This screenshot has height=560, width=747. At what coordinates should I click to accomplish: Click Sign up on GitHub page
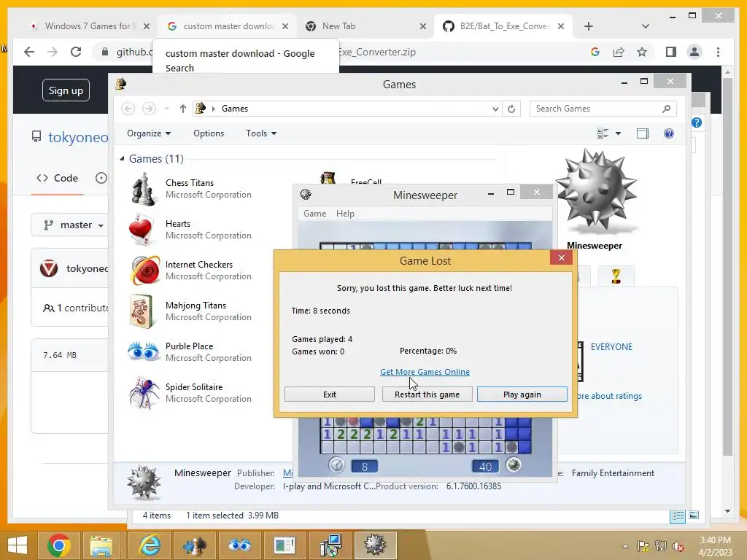pos(66,90)
